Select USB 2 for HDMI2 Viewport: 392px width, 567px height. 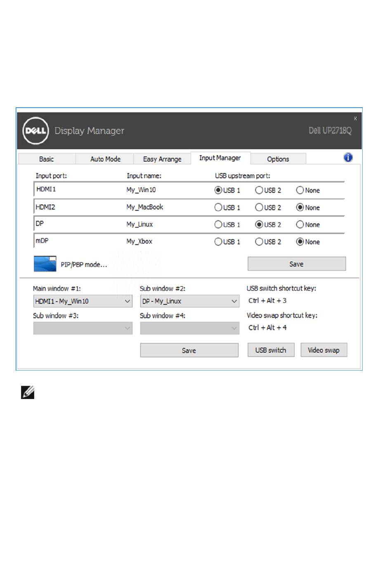[259, 208]
